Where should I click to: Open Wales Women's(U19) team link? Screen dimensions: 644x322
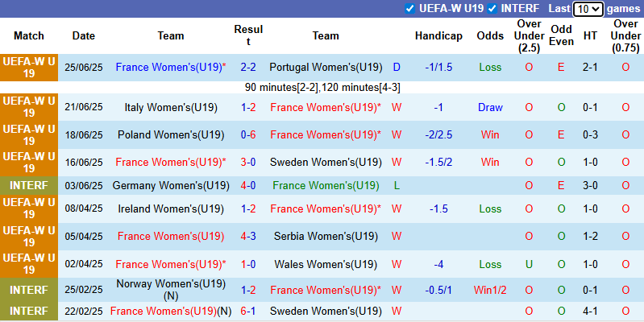pos(326,264)
